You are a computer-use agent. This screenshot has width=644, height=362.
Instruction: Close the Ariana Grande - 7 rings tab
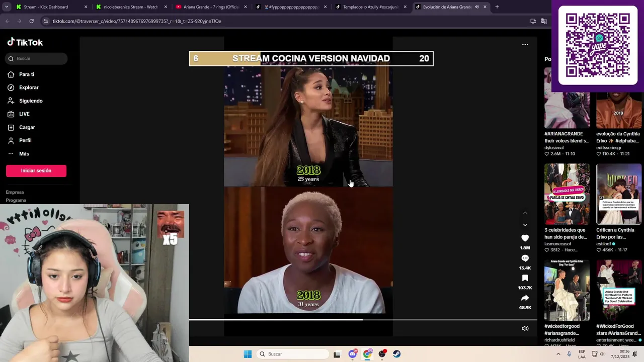tap(246, 7)
